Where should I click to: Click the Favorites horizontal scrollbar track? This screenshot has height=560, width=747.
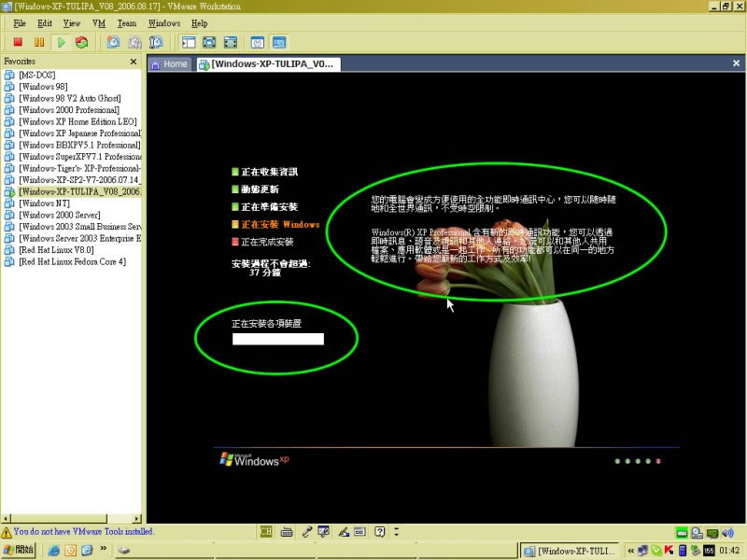tap(120, 519)
